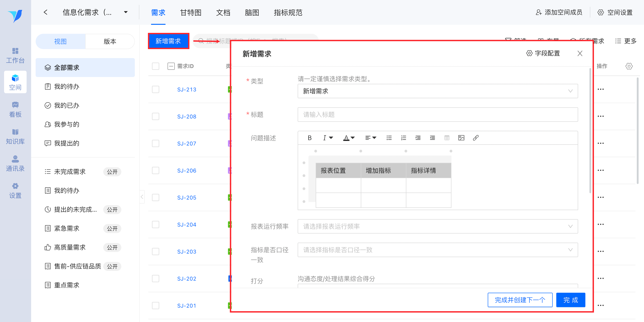Click into the 标题 title input field

pyautogui.click(x=437, y=115)
